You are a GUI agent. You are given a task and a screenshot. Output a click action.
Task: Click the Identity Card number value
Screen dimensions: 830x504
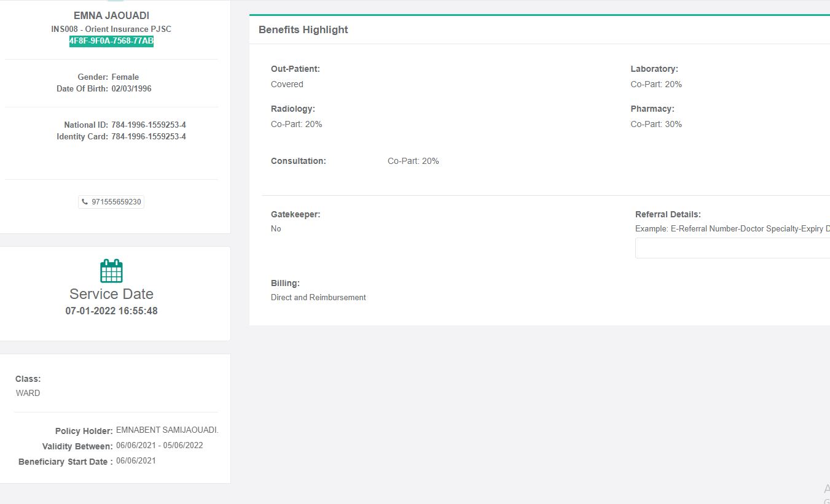(x=149, y=136)
